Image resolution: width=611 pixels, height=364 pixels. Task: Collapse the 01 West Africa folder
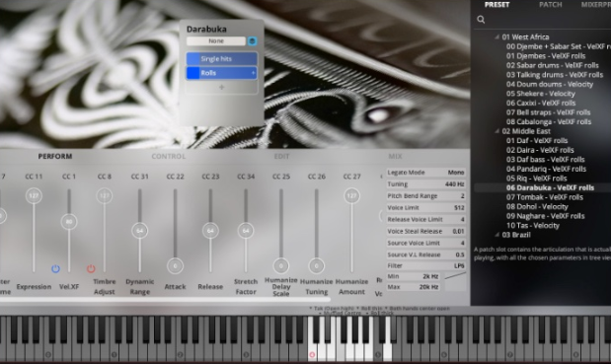coord(496,36)
